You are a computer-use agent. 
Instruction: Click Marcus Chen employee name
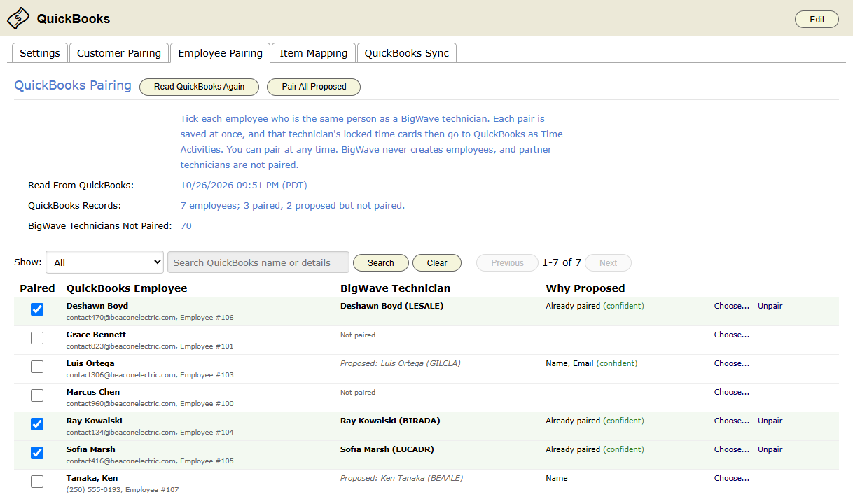[93, 392]
